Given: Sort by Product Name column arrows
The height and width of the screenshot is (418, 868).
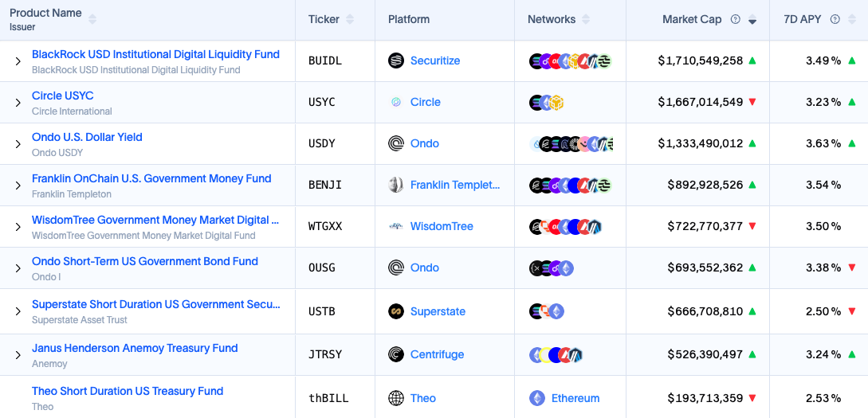Looking at the screenshot, I should (92, 19).
